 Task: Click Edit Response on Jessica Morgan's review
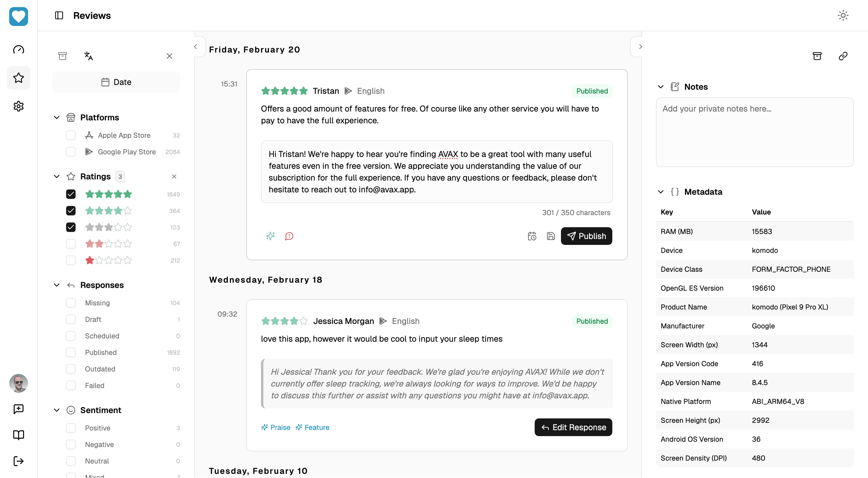(x=573, y=427)
